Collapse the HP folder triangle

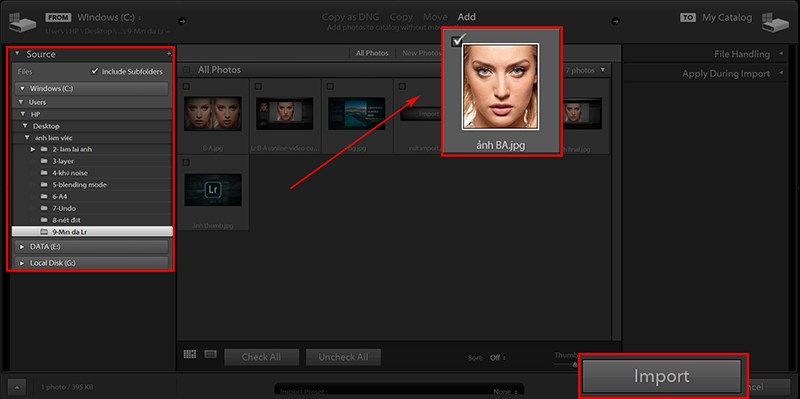click(x=23, y=114)
